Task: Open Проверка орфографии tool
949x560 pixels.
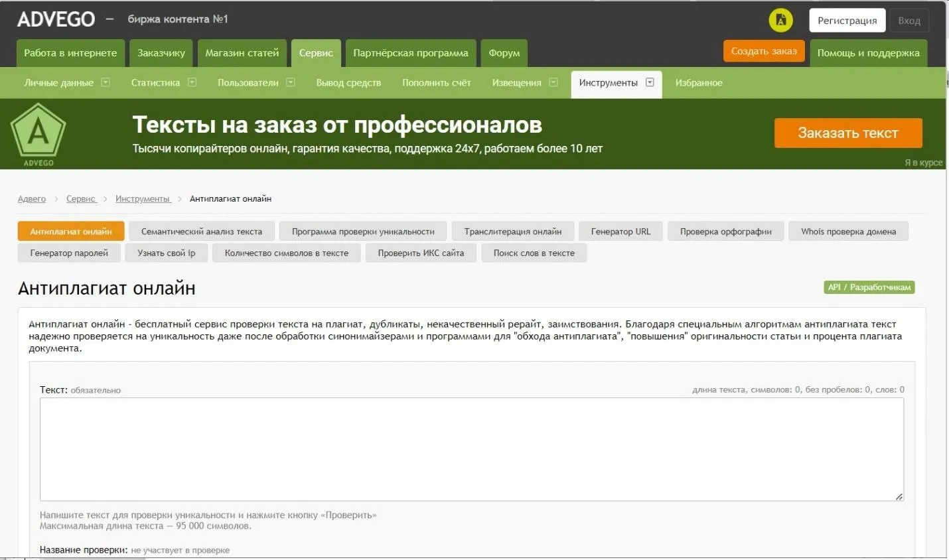Action: 726,232
